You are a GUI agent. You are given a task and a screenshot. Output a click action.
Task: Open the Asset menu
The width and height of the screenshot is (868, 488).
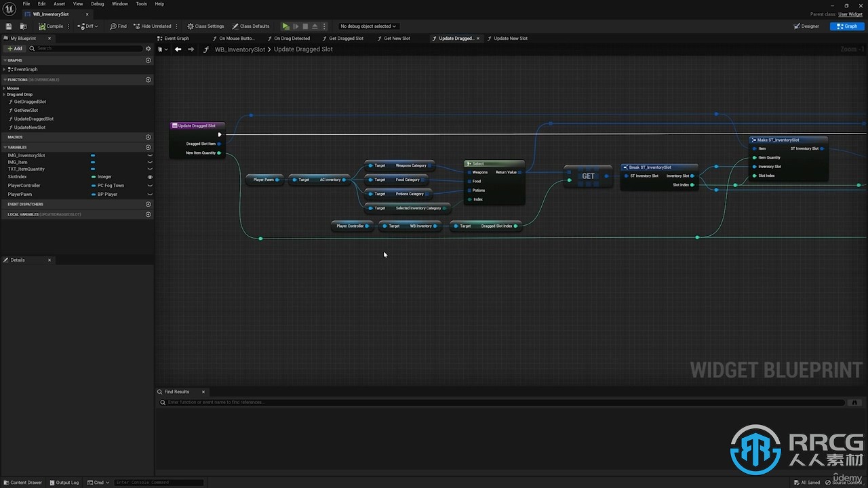coord(60,4)
